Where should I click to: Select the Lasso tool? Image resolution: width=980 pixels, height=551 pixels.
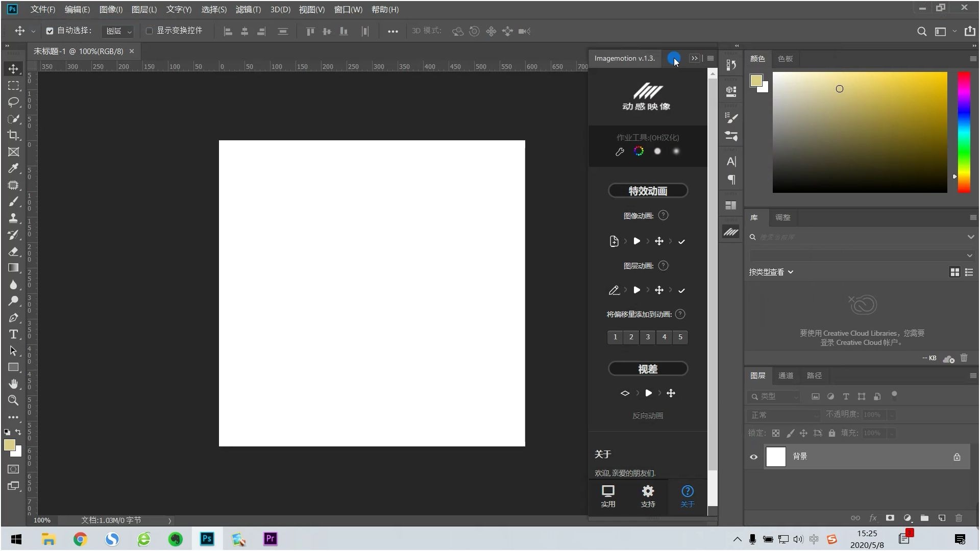point(13,102)
